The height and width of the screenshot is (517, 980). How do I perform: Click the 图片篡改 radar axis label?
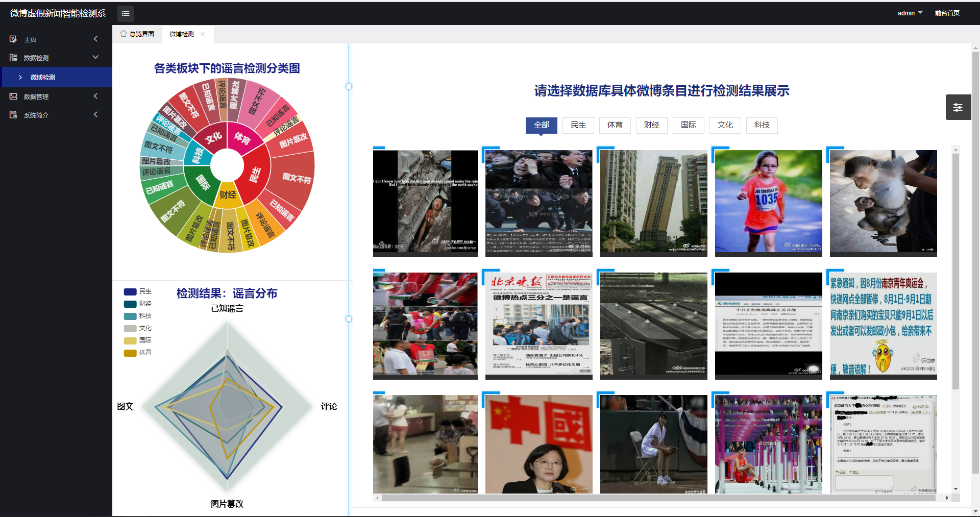pos(227,504)
